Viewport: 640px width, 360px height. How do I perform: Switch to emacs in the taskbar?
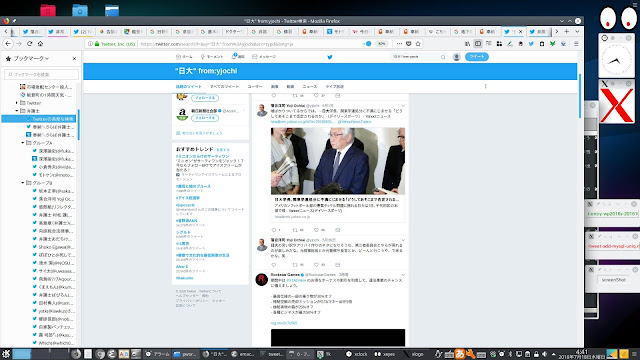pyautogui.click(x=243, y=354)
